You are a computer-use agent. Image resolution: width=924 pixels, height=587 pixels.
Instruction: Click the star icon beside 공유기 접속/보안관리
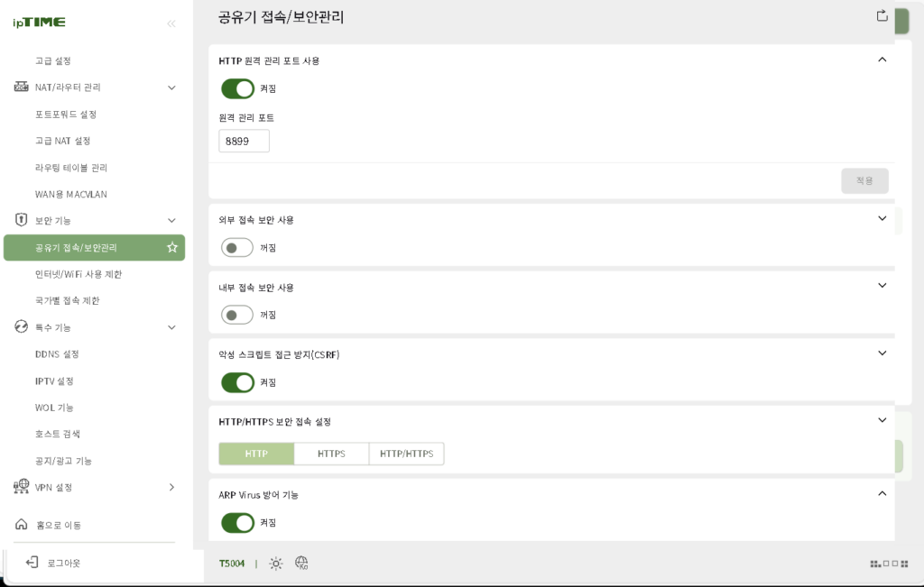(172, 247)
